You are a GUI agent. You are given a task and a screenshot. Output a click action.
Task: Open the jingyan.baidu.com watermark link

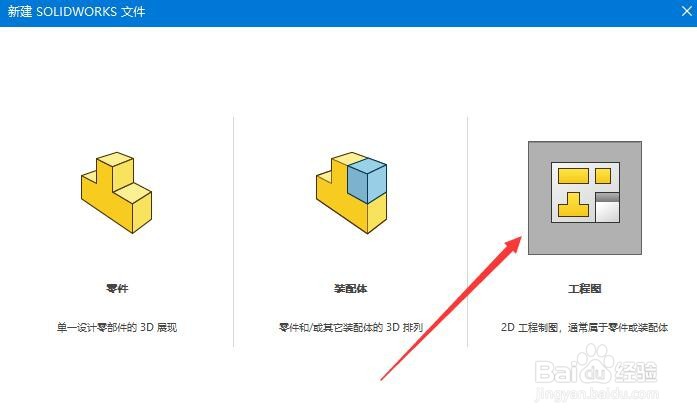(597, 394)
